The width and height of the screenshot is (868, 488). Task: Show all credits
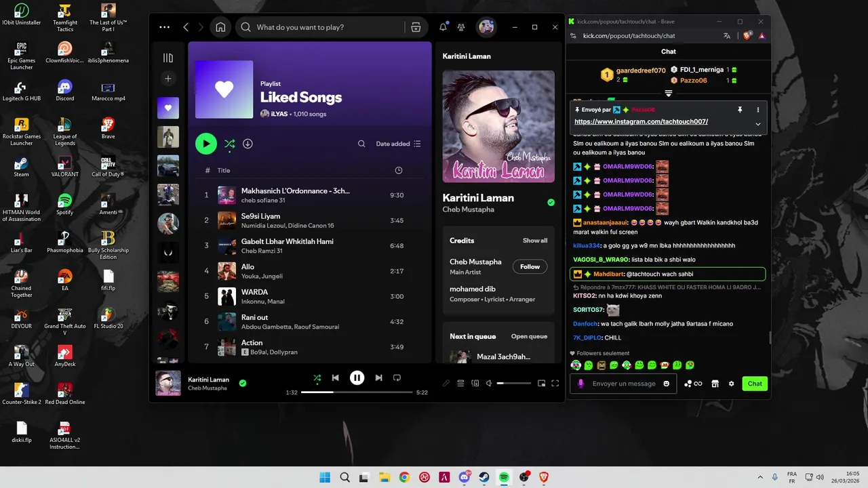pos(535,241)
